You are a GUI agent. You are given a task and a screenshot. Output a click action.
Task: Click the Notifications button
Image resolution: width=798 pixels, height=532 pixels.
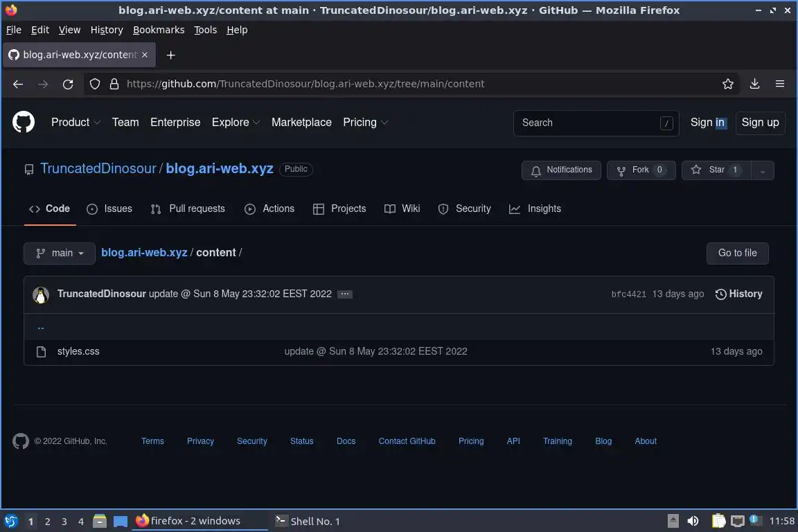561,170
